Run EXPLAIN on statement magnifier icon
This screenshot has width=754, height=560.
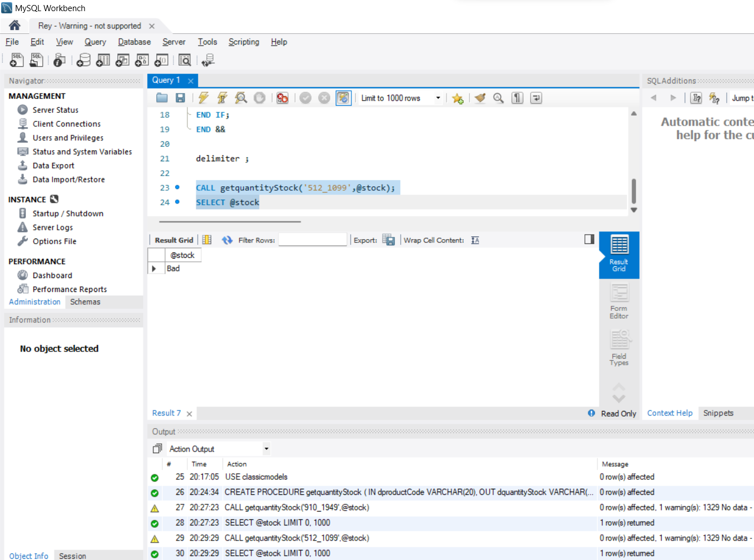pos(241,98)
